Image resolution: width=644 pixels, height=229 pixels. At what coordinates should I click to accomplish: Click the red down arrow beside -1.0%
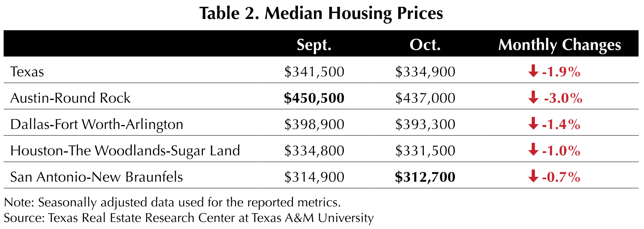pyautogui.click(x=533, y=150)
